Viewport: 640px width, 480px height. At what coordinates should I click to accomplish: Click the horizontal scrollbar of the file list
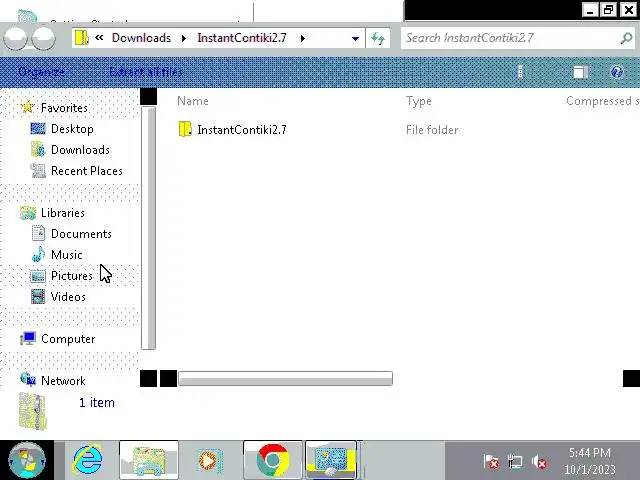[x=285, y=378]
